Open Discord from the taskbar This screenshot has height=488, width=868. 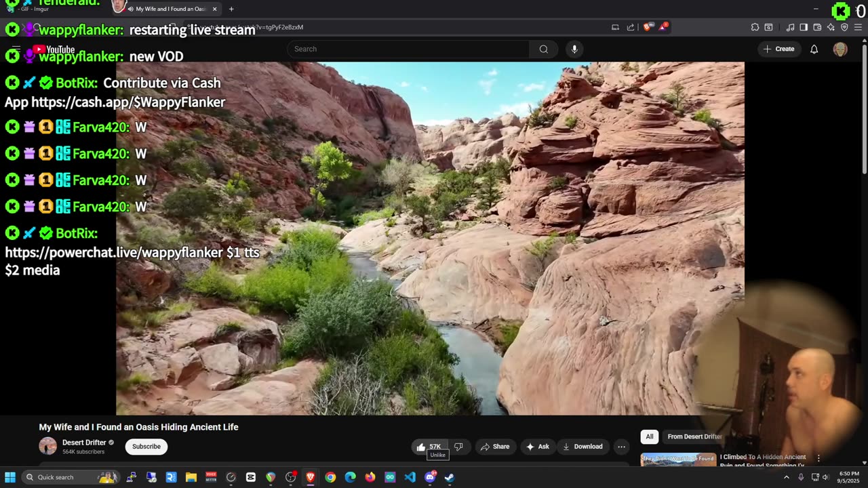coord(430,477)
